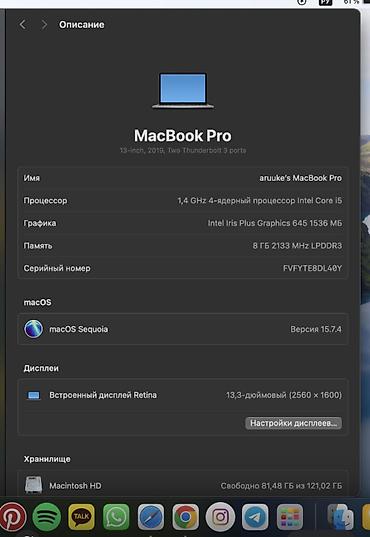The width and height of the screenshot is (370, 537).
Task: Click the 'Память' row label
Action: pyautogui.click(x=38, y=246)
